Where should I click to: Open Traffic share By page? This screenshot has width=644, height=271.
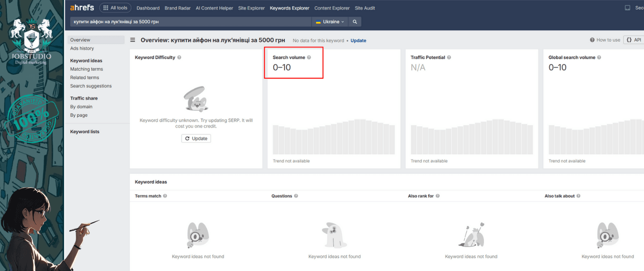pos(79,115)
